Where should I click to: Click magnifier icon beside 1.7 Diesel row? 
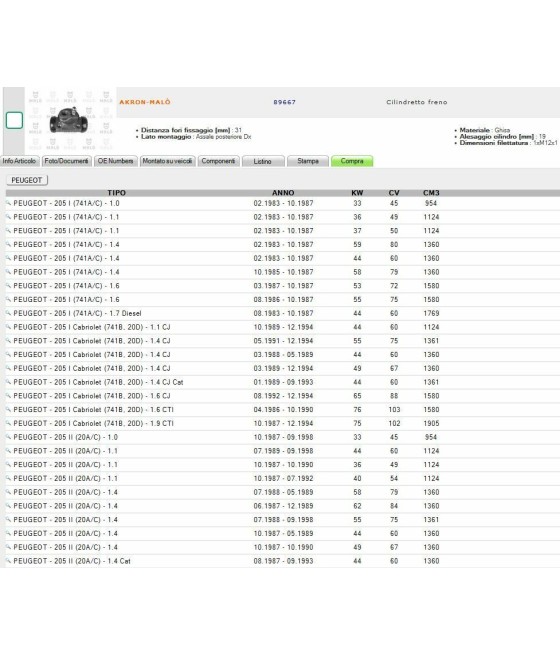coord(8,313)
